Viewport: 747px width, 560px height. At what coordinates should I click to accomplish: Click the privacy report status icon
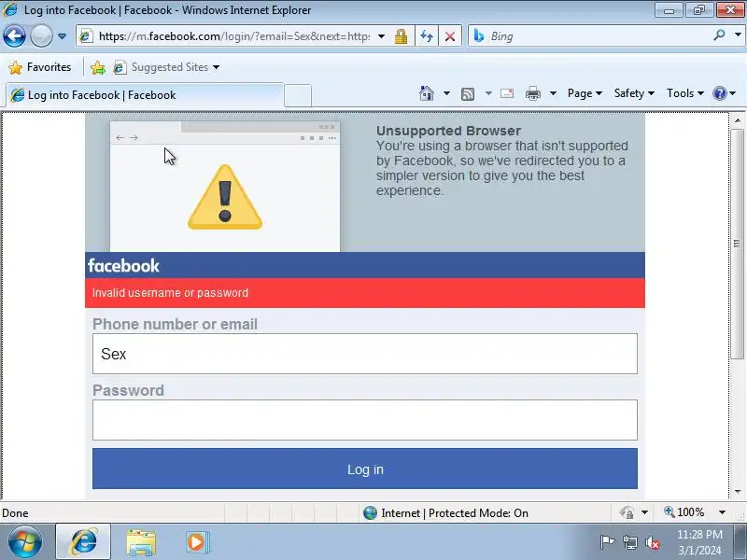coord(627,512)
